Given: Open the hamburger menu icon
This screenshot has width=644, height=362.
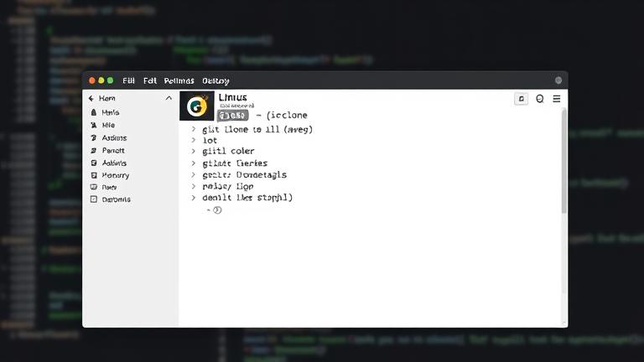Looking at the screenshot, I should [x=557, y=99].
